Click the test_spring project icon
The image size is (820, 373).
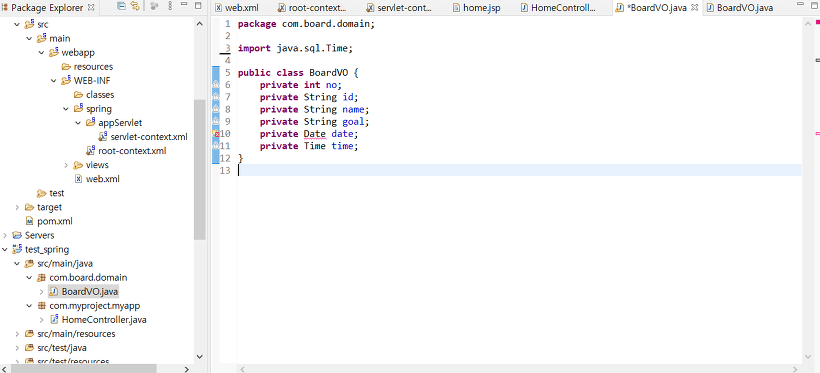[x=17, y=250]
